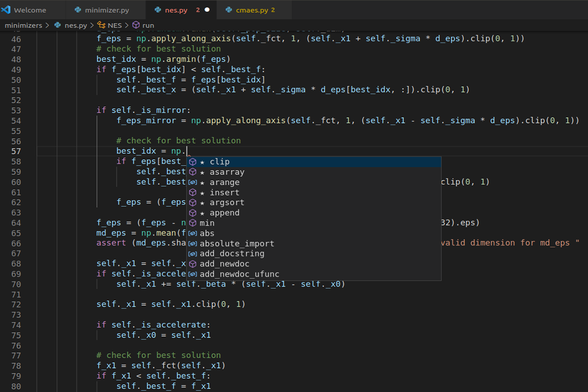Pick the absolute_import completion item
Screen dimensions: 588x392
pos(237,244)
